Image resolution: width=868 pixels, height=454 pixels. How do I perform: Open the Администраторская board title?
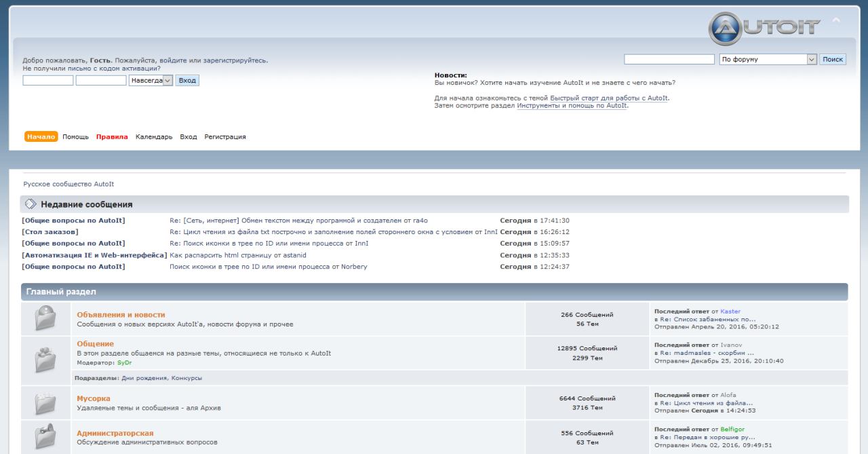[115, 434]
